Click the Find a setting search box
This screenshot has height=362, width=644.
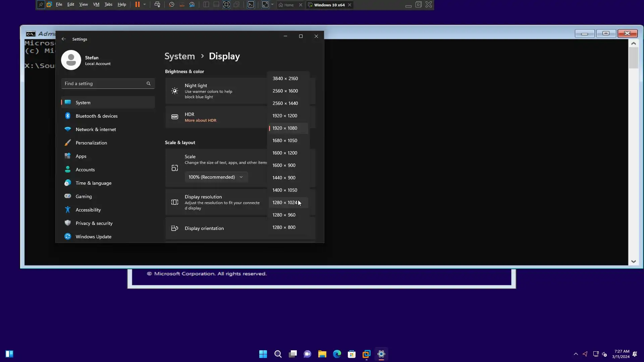click(x=104, y=83)
